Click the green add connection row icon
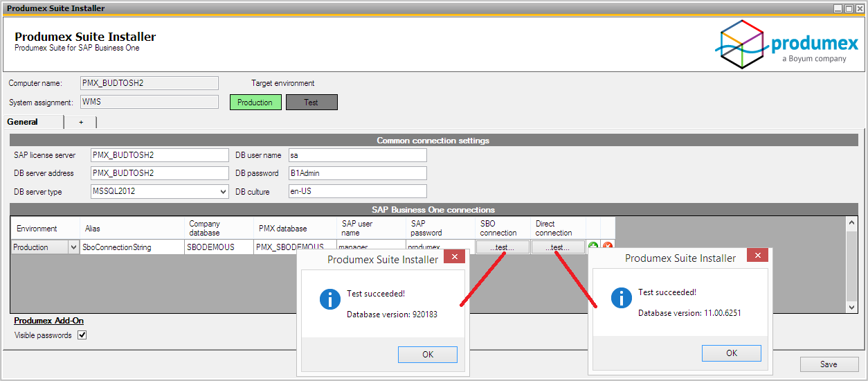 click(593, 247)
